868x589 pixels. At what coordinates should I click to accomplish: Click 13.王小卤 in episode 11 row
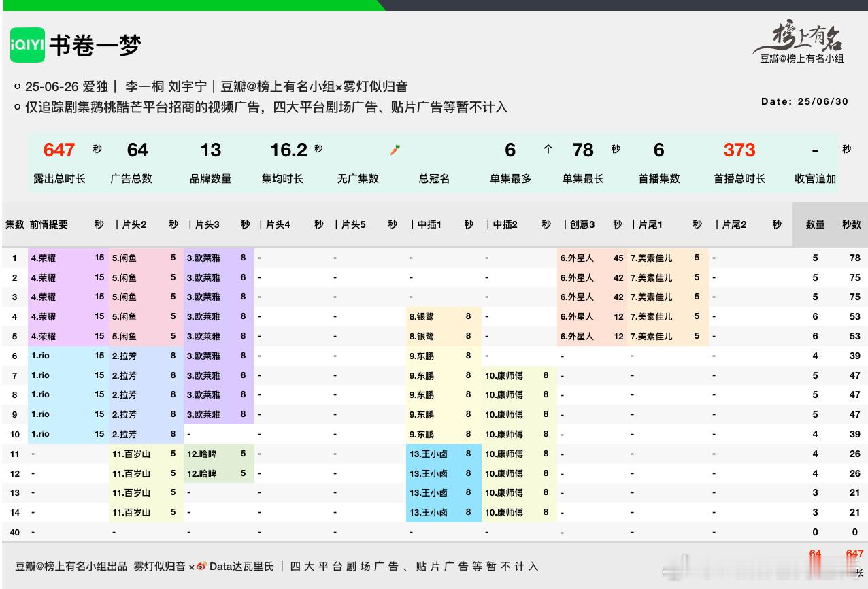(x=428, y=454)
